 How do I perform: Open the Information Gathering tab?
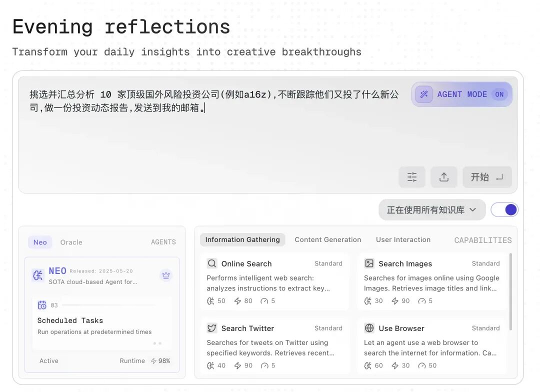(x=242, y=239)
